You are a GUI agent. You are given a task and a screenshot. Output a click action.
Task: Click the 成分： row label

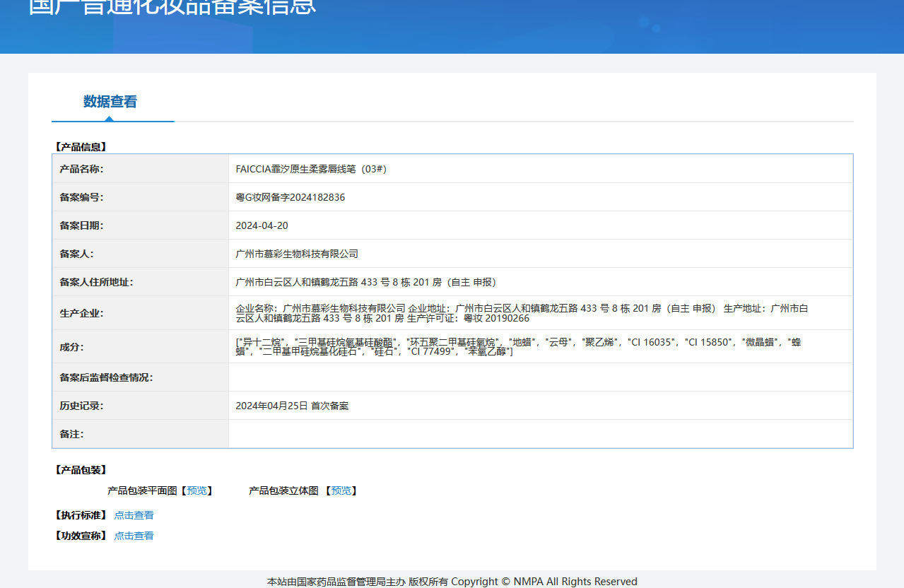[x=71, y=347]
